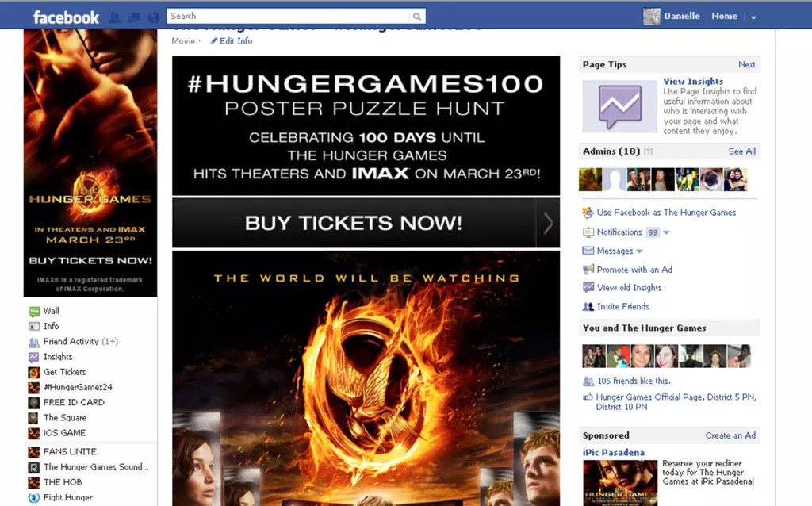Click the Page Insights graph icon

619,106
